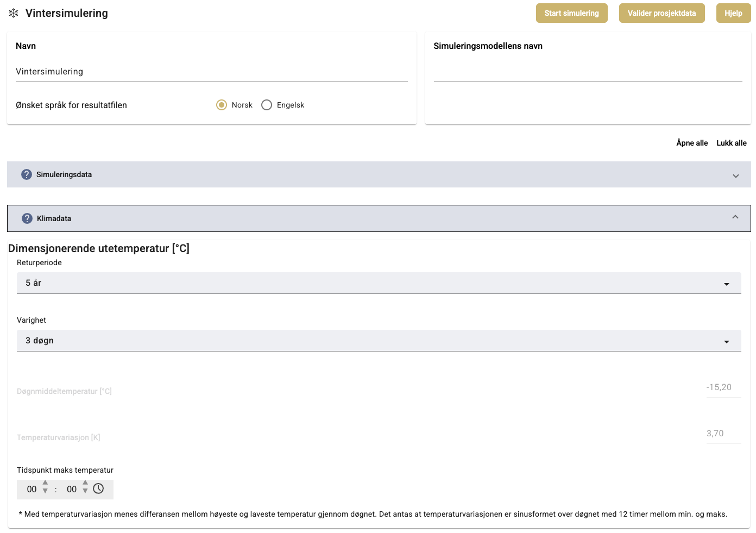The width and height of the screenshot is (756, 533).
Task: Expand the Simuleringsdata section chevron
Action: click(735, 175)
